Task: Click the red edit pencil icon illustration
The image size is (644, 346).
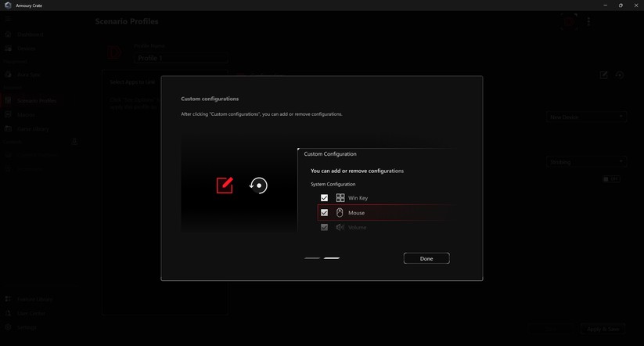Action: click(225, 186)
